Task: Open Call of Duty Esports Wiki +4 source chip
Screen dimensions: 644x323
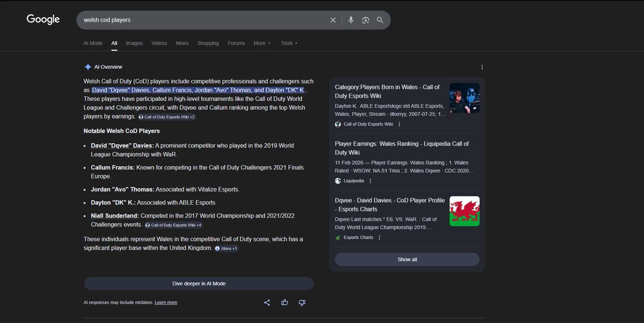Action: [173, 225]
